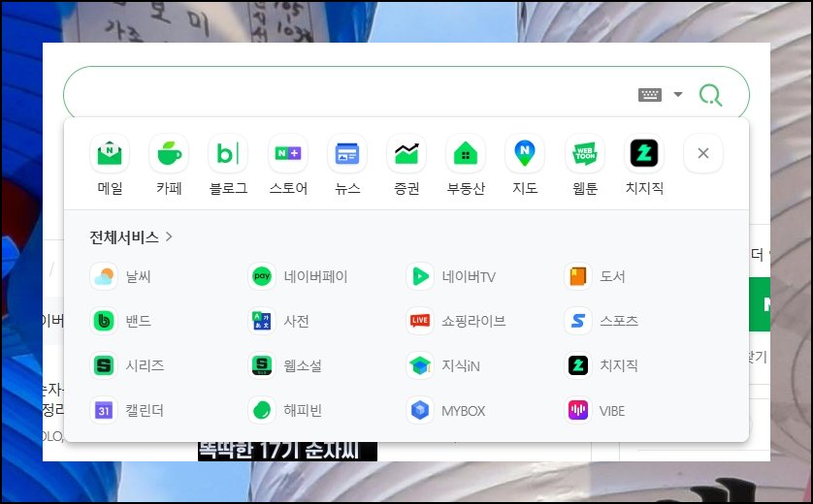Click the 사전 (Dictionary) icon
813x504 pixels.
[x=262, y=321]
